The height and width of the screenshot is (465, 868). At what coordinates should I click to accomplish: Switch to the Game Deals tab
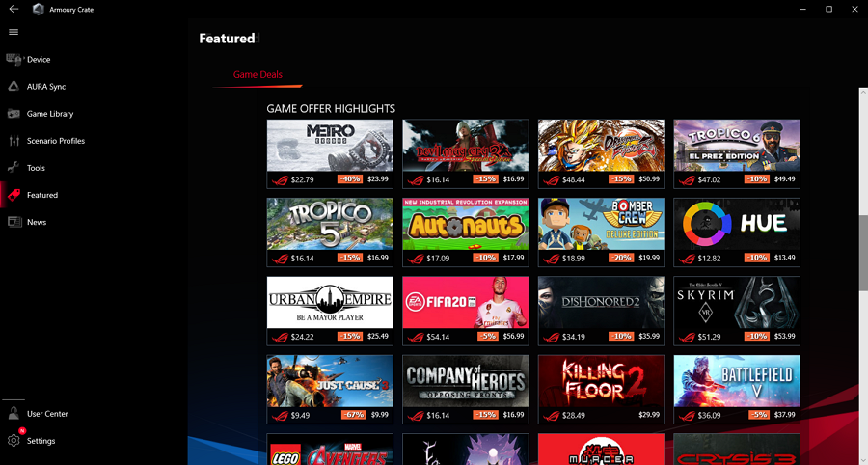(258, 74)
